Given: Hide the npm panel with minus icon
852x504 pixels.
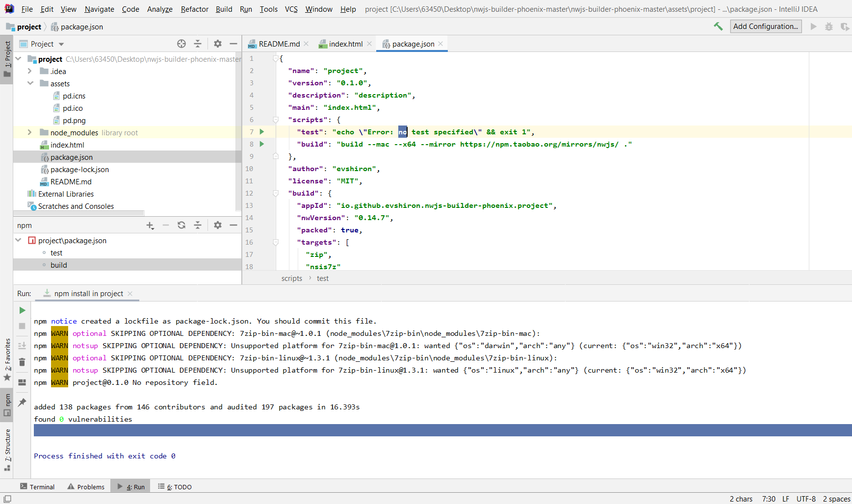Looking at the screenshot, I should pyautogui.click(x=233, y=225).
